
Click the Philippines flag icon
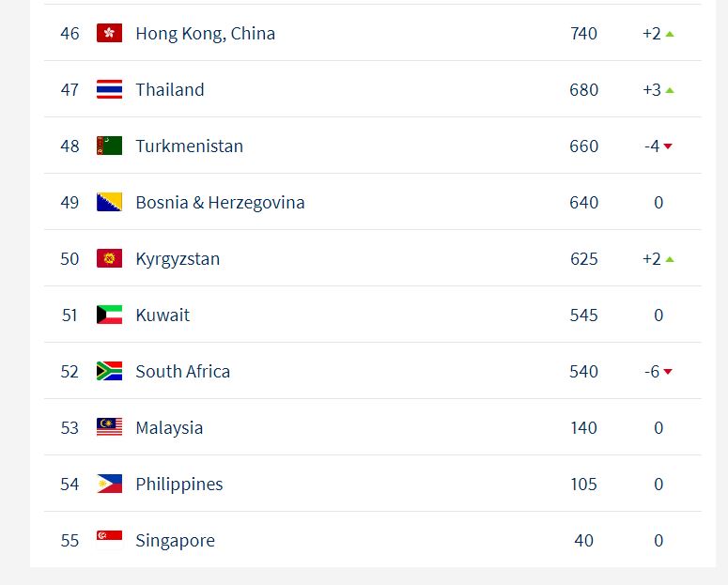[x=109, y=484]
